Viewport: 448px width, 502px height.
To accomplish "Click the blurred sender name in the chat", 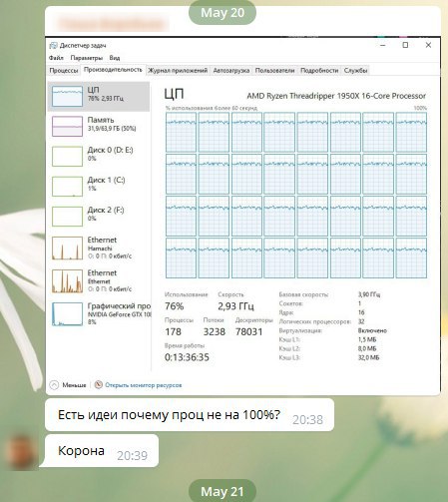I will 113,23.
